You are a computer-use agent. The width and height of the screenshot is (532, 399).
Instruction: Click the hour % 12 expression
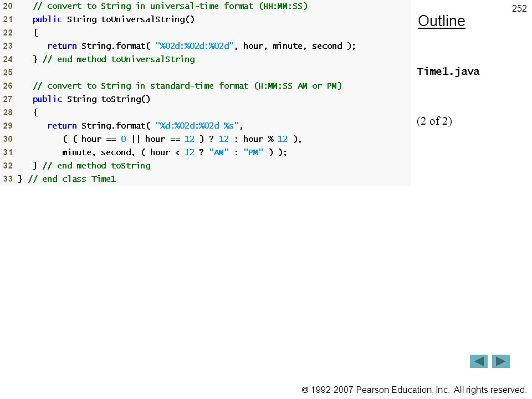(x=265, y=139)
